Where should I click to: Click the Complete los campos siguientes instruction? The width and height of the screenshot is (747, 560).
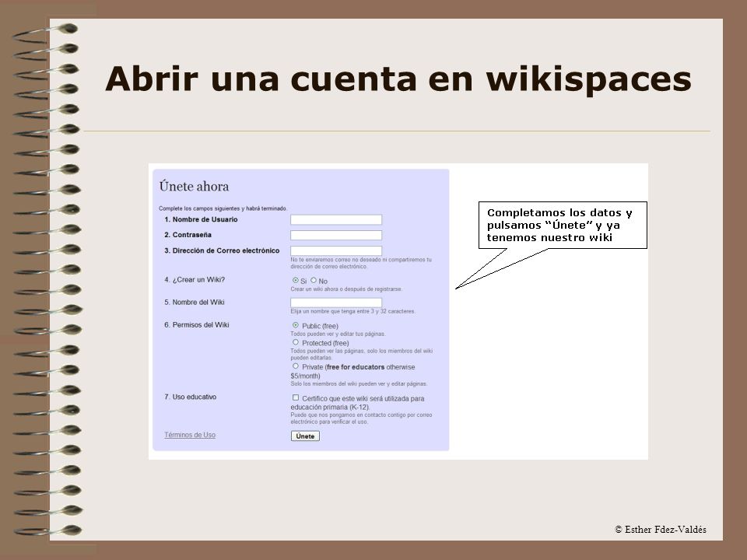(x=223, y=208)
